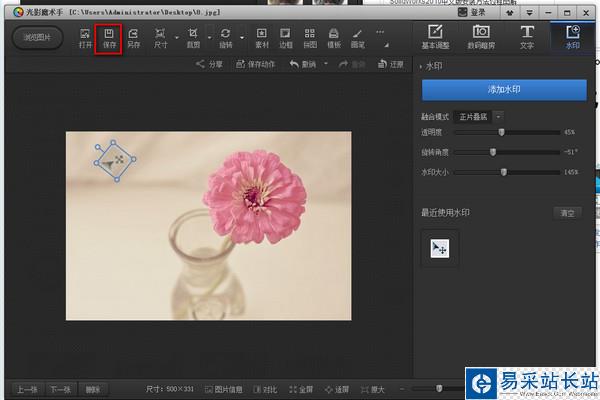
Task: Expand the 裁剪 crop dropdown arrow
Action: (x=209, y=38)
